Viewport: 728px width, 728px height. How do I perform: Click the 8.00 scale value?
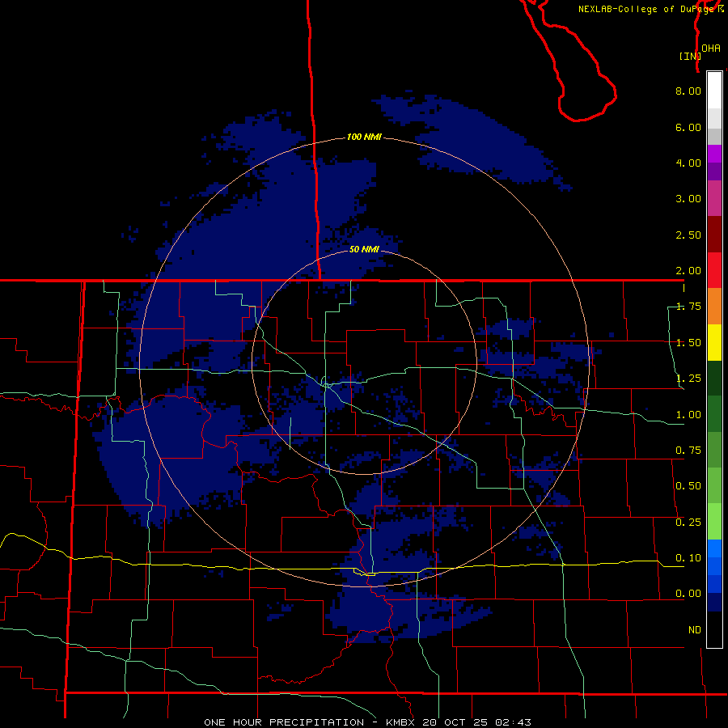point(688,91)
